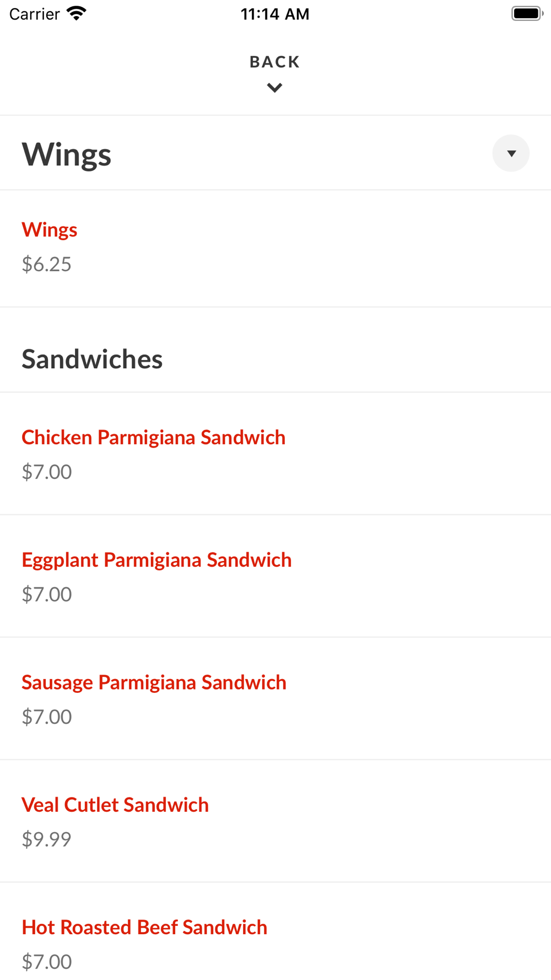
Task: Pick the Hot Roasted Beef Sandwich
Action: point(144,927)
